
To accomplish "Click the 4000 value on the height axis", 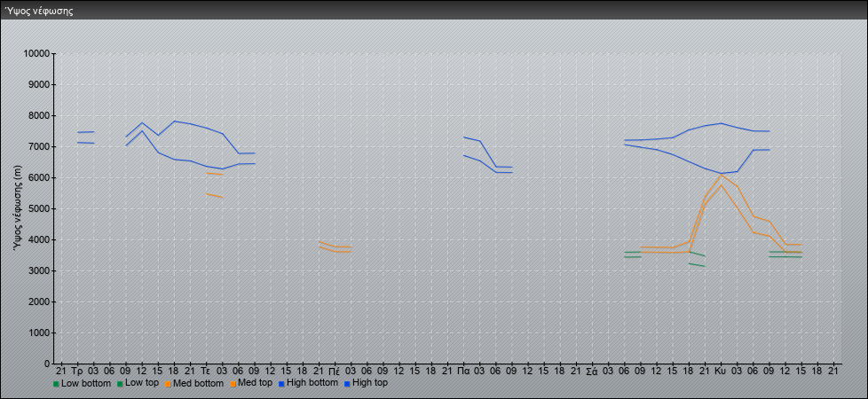I will (x=39, y=239).
